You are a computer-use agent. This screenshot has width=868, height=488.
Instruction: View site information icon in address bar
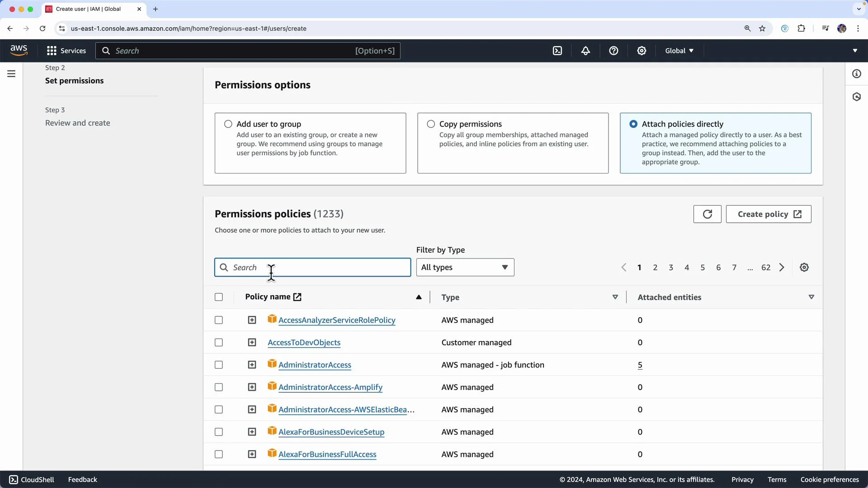coord(62,28)
